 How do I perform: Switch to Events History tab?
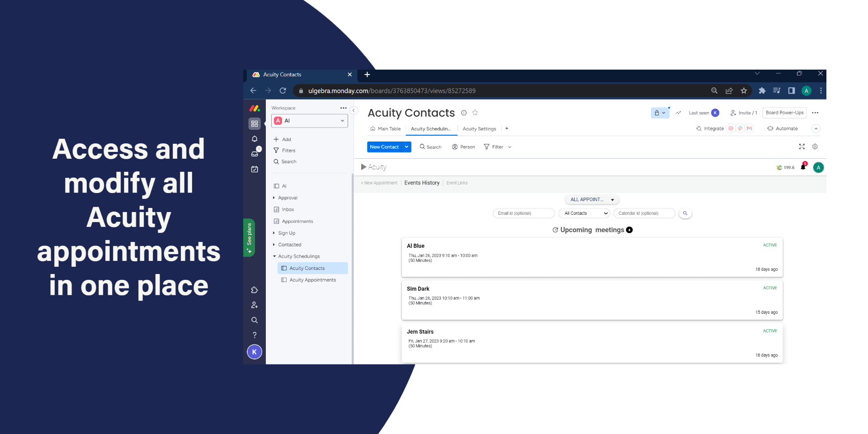tap(422, 183)
